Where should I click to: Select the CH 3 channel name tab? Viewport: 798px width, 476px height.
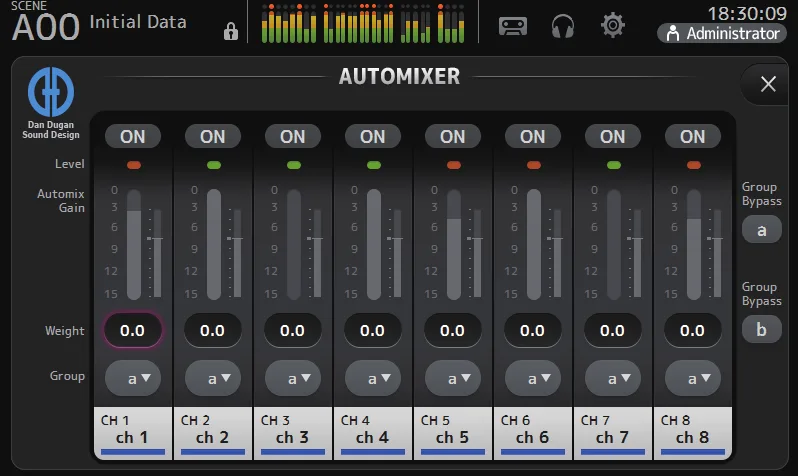click(x=293, y=433)
